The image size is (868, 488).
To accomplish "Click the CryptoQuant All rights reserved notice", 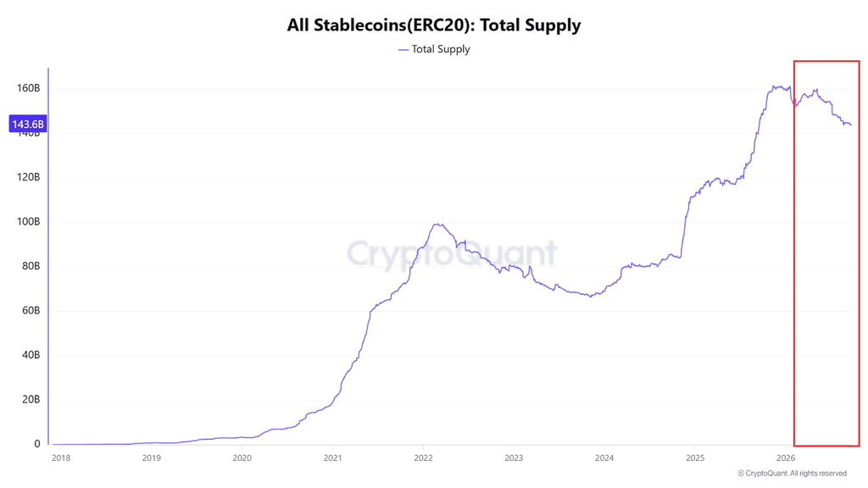I will click(x=793, y=473).
